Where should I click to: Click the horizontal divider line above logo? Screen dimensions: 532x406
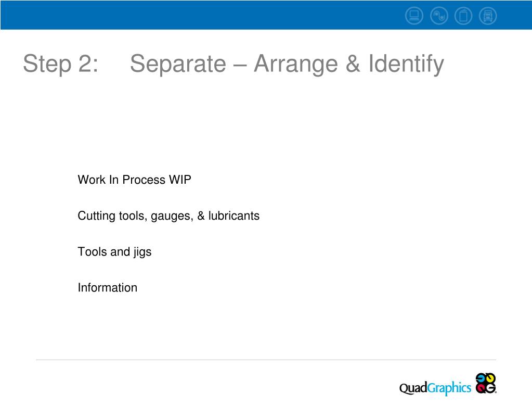[266, 360]
